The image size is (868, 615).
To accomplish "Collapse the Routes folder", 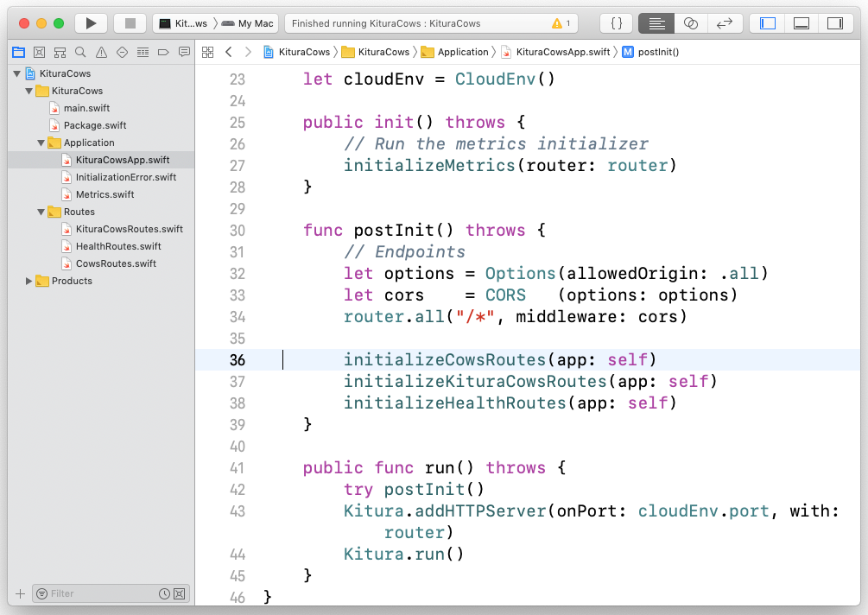I will 41,212.
